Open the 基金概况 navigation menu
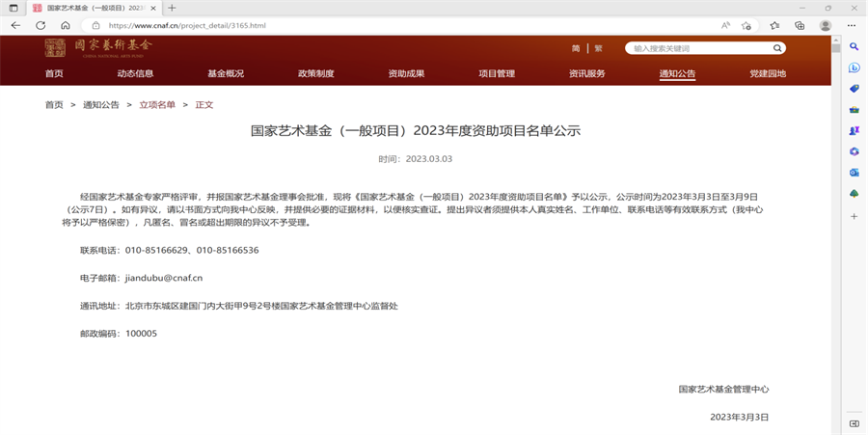Screen dimensions: 868x435 tap(226, 73)
